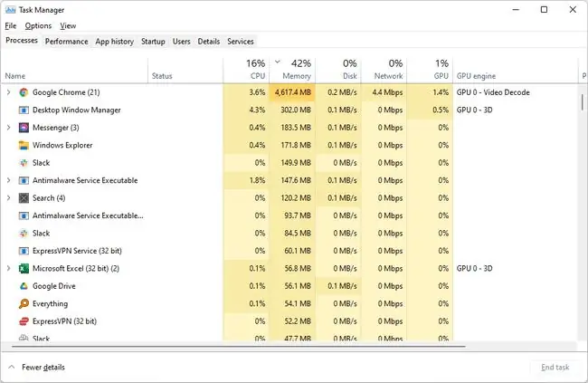
Task: Click Chrome's 0.2 MB/s disk value
Action: (x=342, y=92)
